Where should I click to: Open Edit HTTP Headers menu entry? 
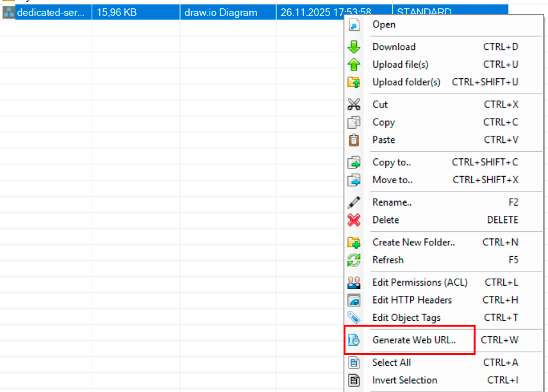coord(411,300)
